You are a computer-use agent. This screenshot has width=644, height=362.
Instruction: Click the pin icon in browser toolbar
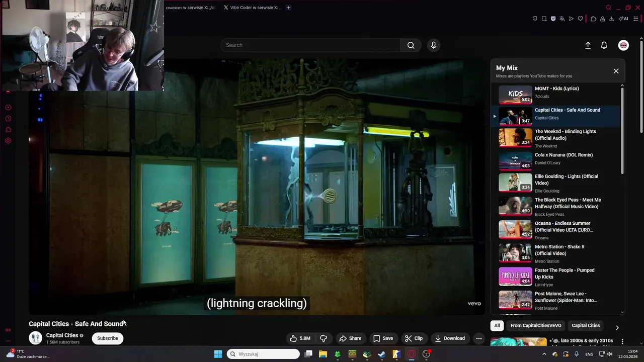click(x=535, y=19)
